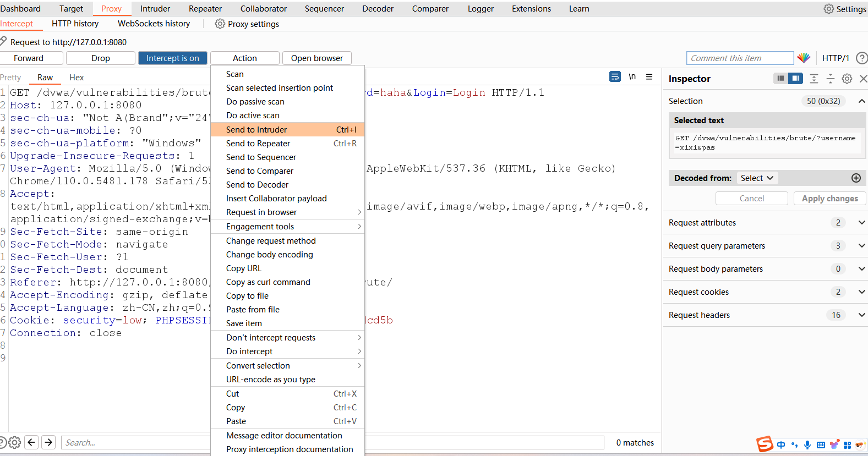Open the help question mark beside HTTP/1

click(x=862, y=58)
